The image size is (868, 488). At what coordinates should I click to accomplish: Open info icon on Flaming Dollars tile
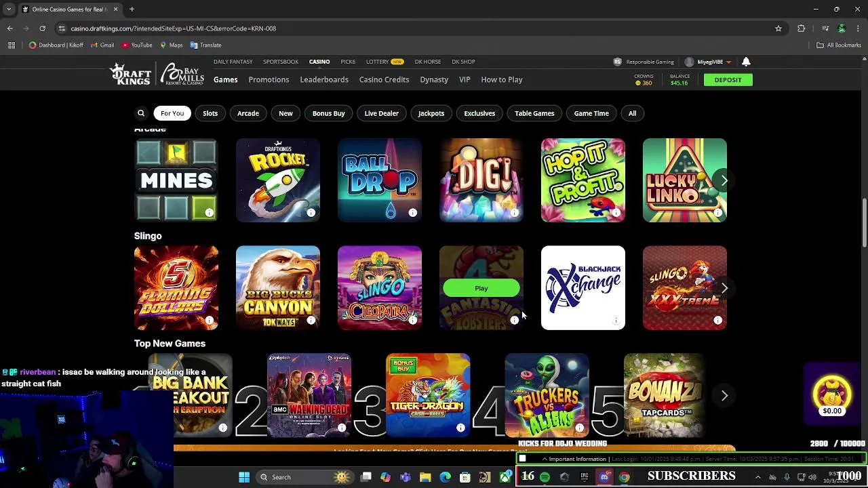[x=210, y=321]
